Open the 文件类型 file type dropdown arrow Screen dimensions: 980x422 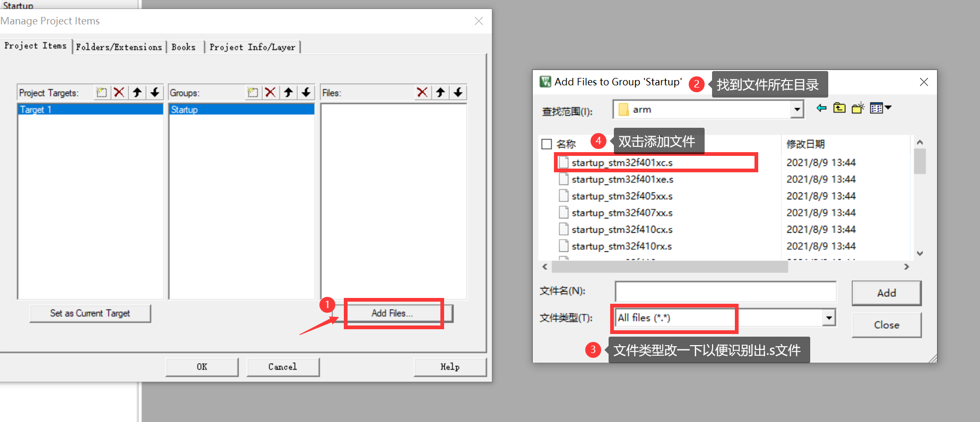pyautogui.click(x=829, y=318)
